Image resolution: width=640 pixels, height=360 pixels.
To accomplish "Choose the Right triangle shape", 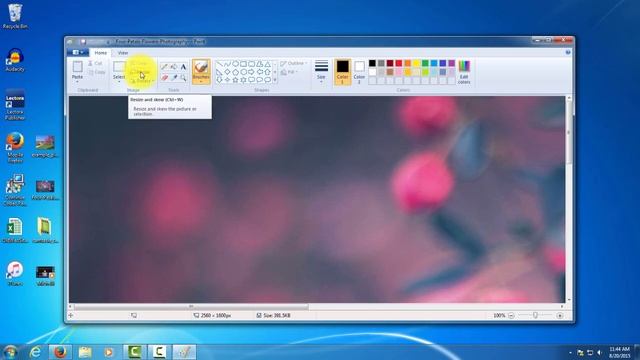I will click(219, 72).
